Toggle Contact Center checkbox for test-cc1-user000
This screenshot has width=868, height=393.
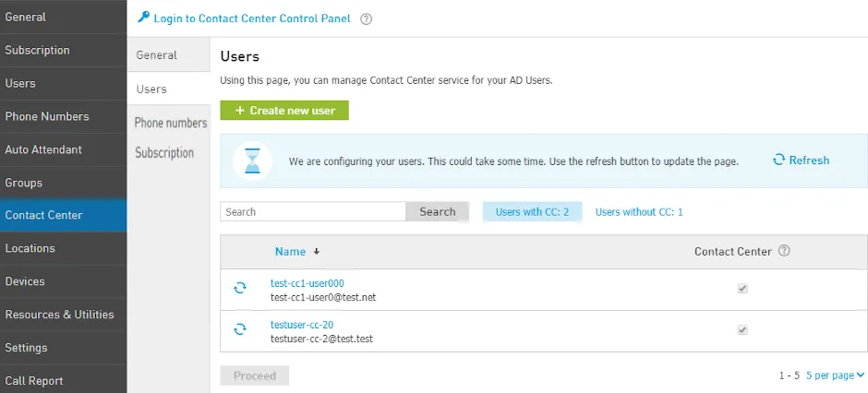[x=743, y=289]
